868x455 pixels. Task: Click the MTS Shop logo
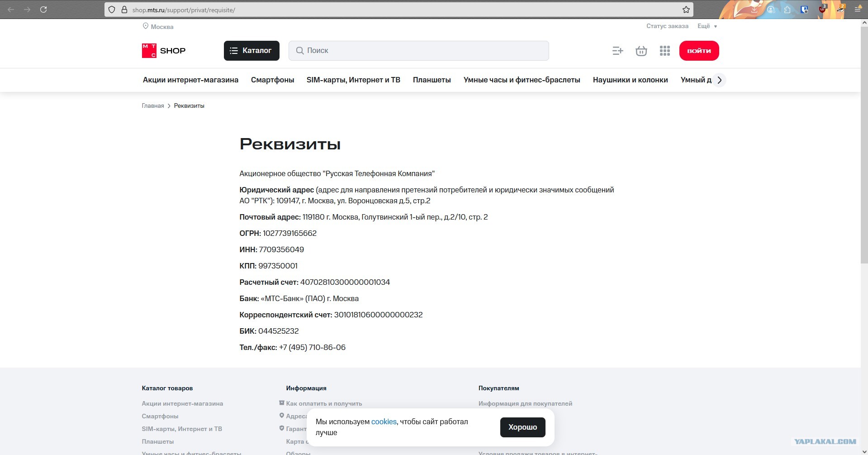tap(164, 51)
